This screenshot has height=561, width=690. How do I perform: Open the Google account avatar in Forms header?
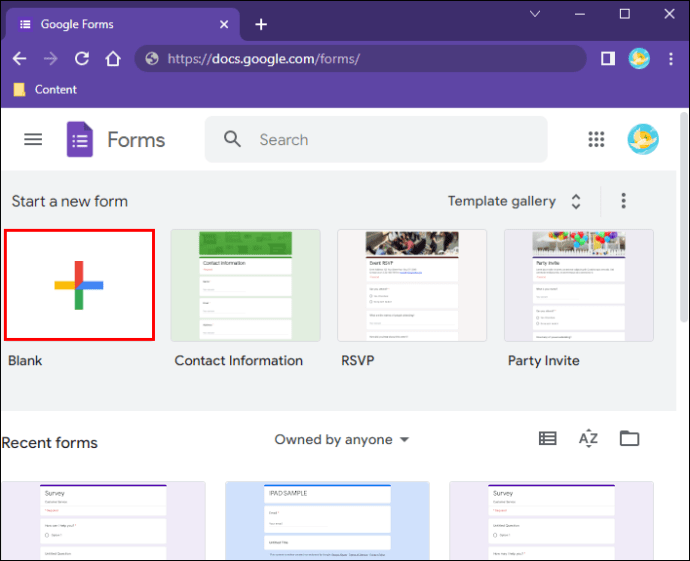pyautogui.click(x=642, y=139)
